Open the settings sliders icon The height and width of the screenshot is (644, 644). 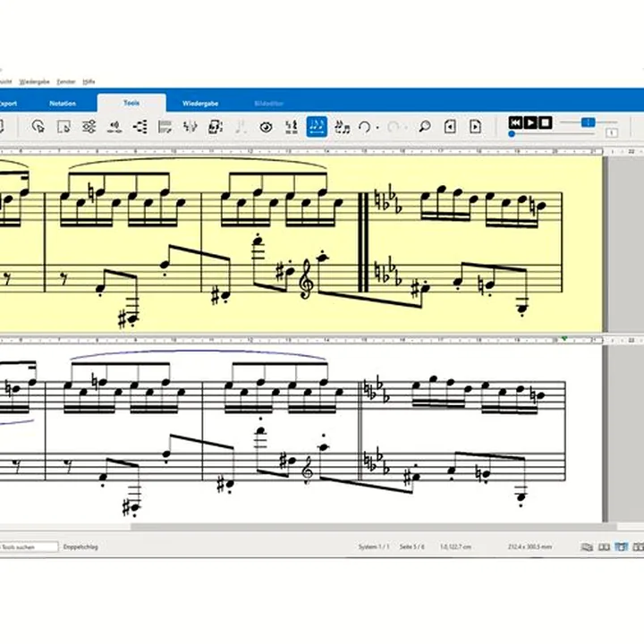click(x=89, y=126)
